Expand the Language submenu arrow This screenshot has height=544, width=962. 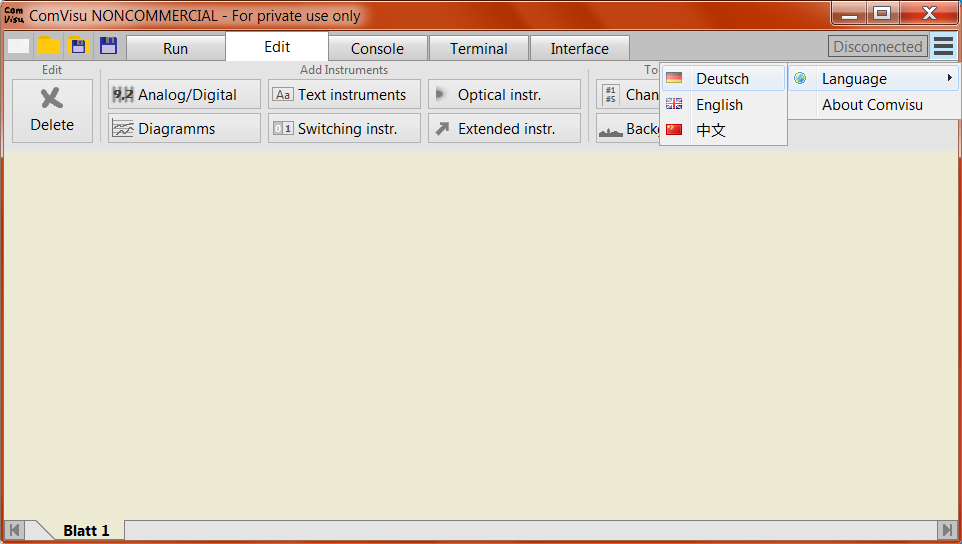click(x=949, y=78)
